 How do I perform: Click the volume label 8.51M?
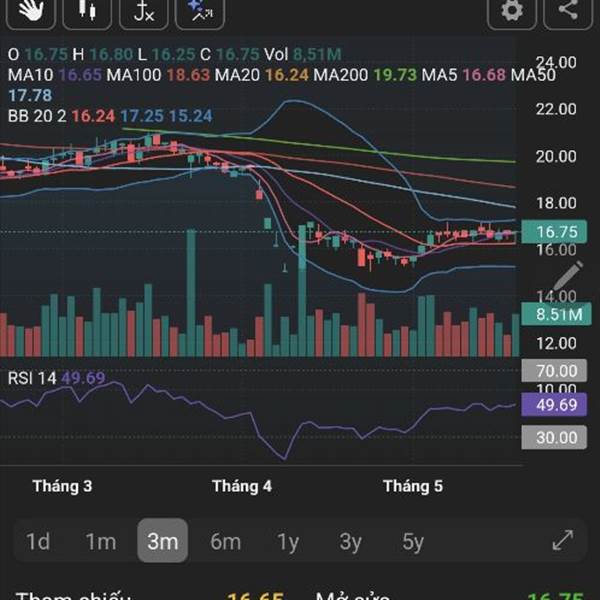pyautogui.click(x=556, y=314)
